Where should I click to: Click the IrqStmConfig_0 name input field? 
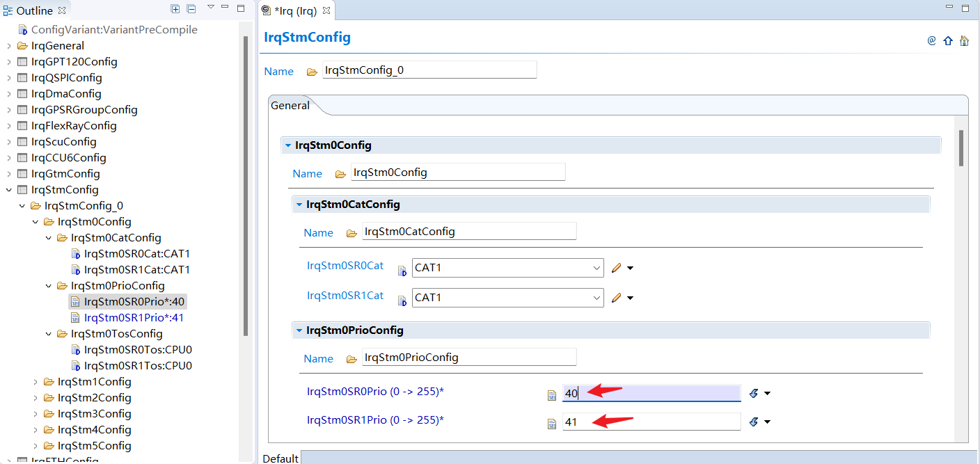[429, 70]
